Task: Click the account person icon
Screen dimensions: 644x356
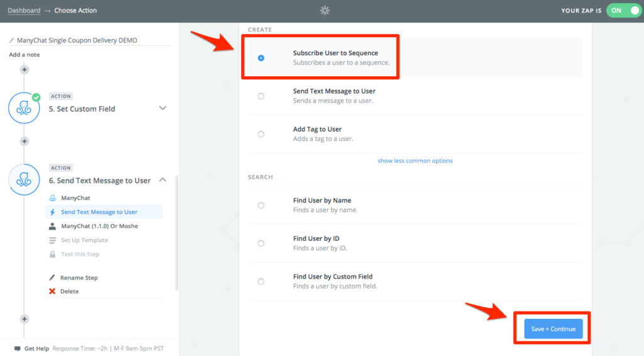Action: coord(53,226)
